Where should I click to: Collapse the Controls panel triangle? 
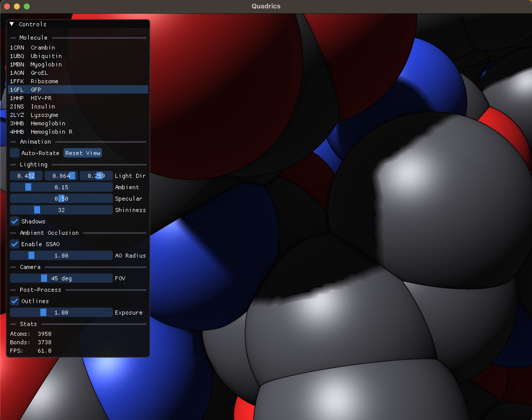coord(12,24)
